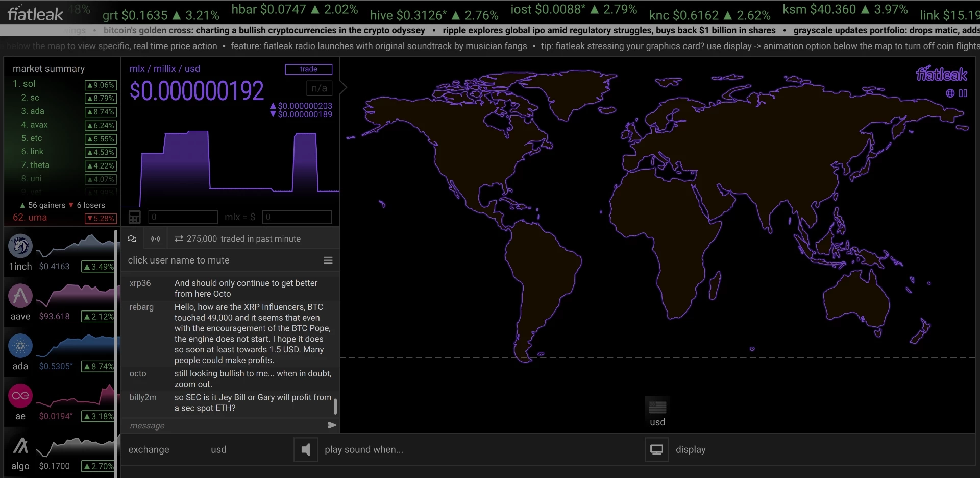
Task: Select sol in the market summary
Action: pos(24,84)
